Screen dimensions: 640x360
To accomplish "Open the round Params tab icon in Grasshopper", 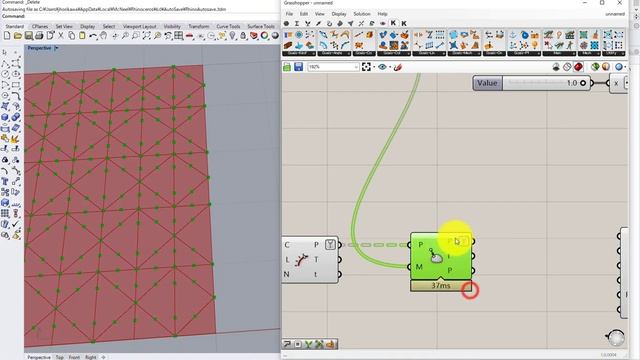I will [x=287, y=24].
